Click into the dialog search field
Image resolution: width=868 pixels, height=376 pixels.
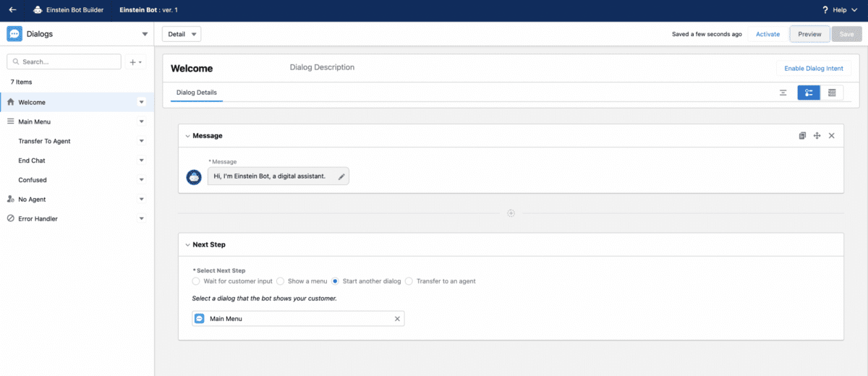(x=64, y=62)
